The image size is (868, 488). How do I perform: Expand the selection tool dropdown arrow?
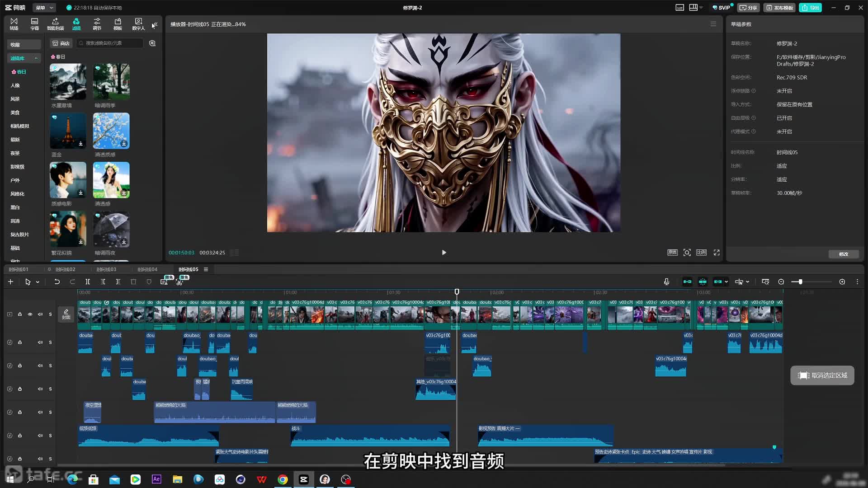[38, 282]
